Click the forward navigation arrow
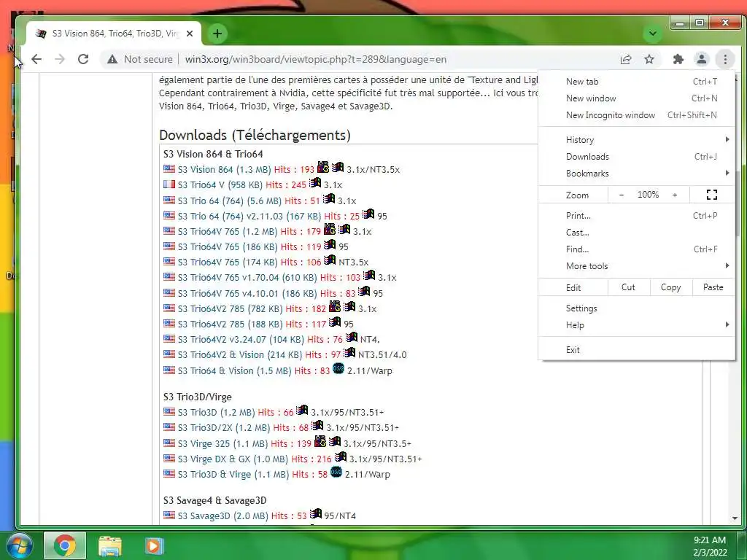747x560 pixels. tap(60, 59)
